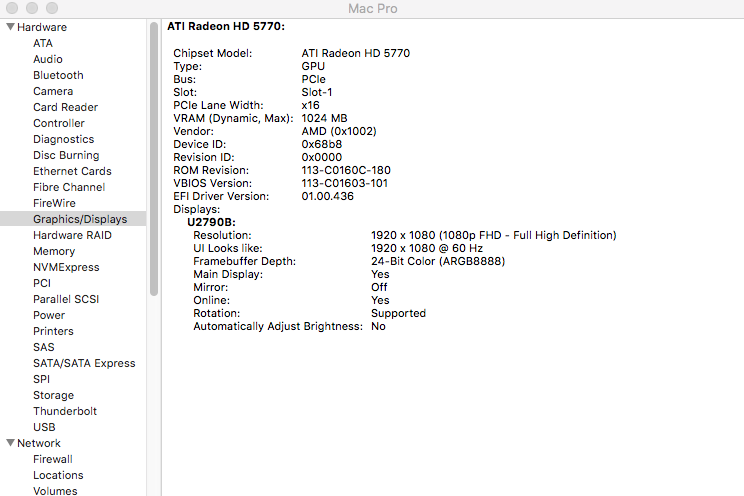Collapse the Network section triangle
The image size is (744, 496).
(10, 443)
